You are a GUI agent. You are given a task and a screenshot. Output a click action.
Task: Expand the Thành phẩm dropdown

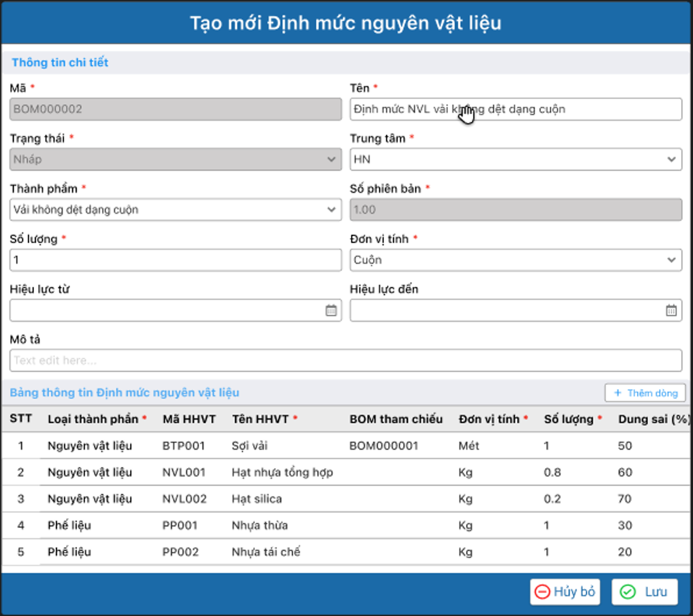(331, 210)
